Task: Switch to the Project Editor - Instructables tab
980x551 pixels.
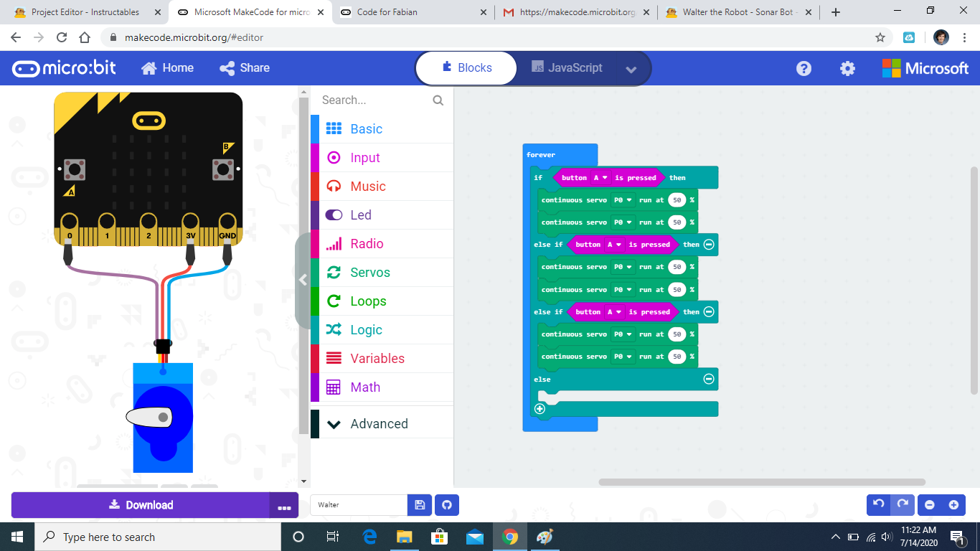Action: (x=85, y=12)
